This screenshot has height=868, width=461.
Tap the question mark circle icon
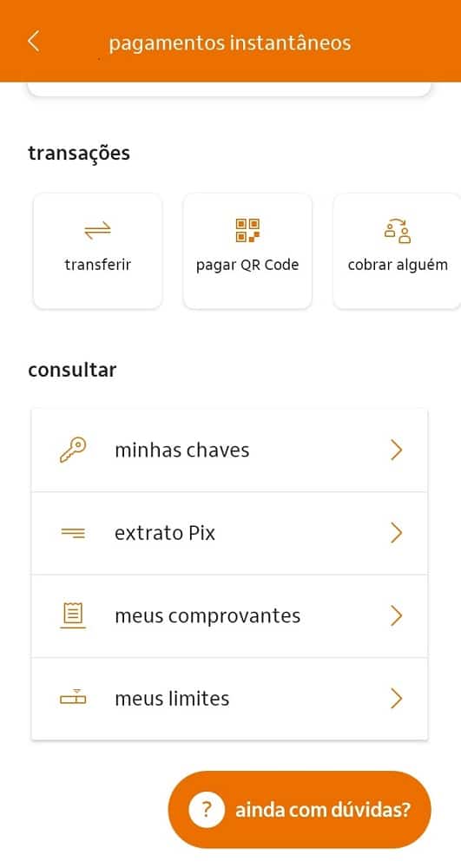point(207,810)
